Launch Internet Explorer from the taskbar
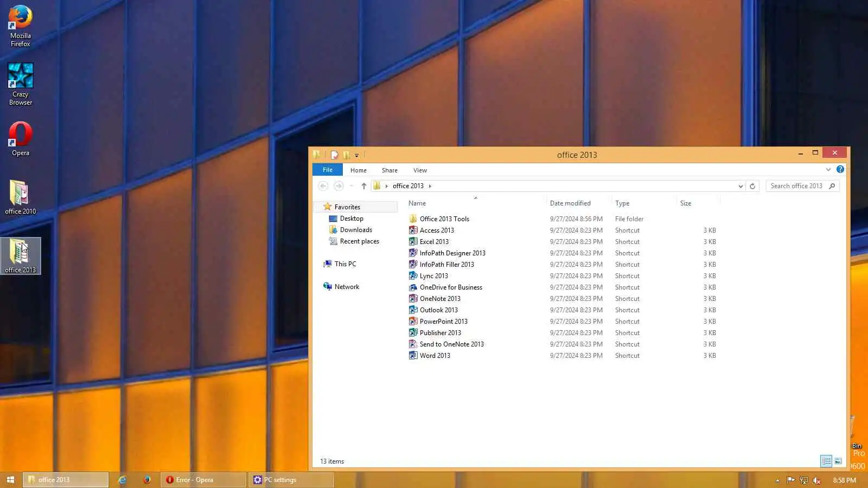This screenshot has height=488, width=868. [122, 480]
